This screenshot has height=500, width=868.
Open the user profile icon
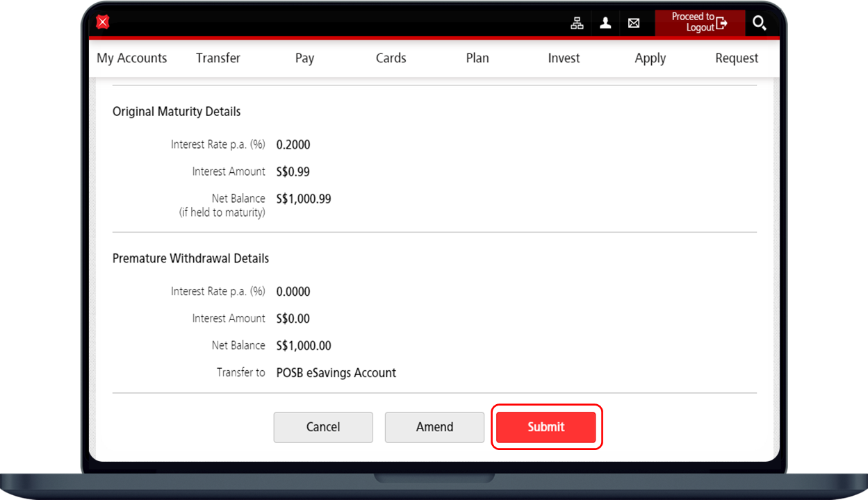coord(605,23)
